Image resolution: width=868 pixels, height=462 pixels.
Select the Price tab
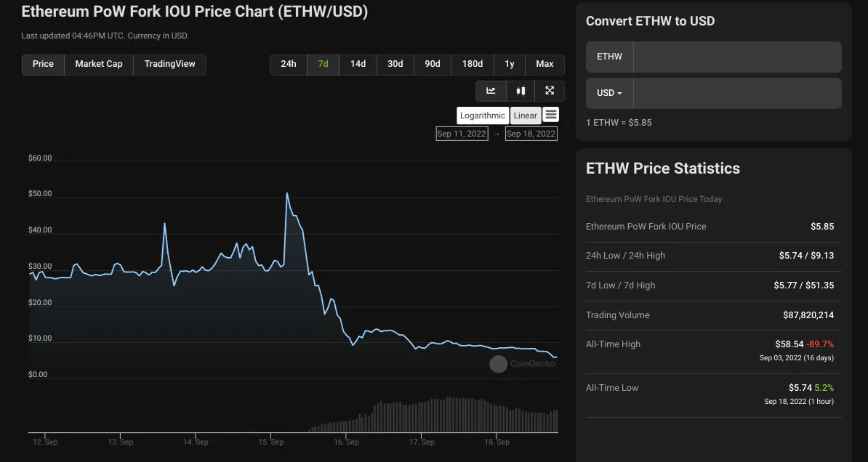43,64
